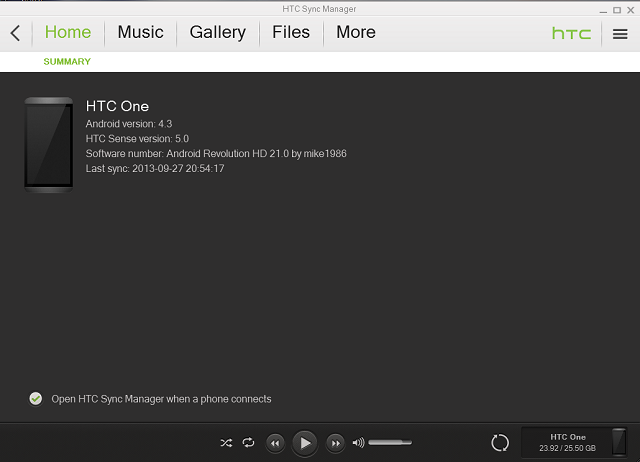This screenshot has width=640, height=462.
Task: Open the HTC One storage panel
Action: [574, 442]
